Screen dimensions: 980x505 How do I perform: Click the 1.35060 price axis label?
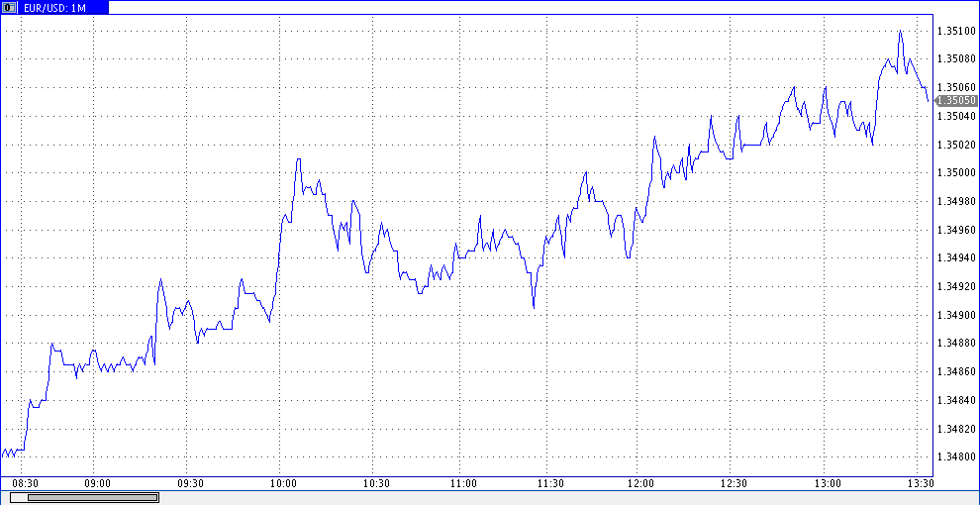tap(957, 87)
